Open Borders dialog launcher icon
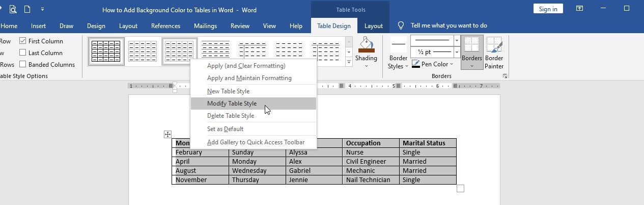Screen dimensions: 644x205 (505, 76)
